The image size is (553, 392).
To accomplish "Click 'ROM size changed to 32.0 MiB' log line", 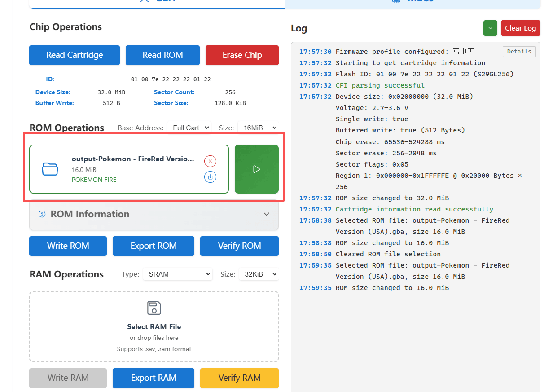I will [392, 198].
